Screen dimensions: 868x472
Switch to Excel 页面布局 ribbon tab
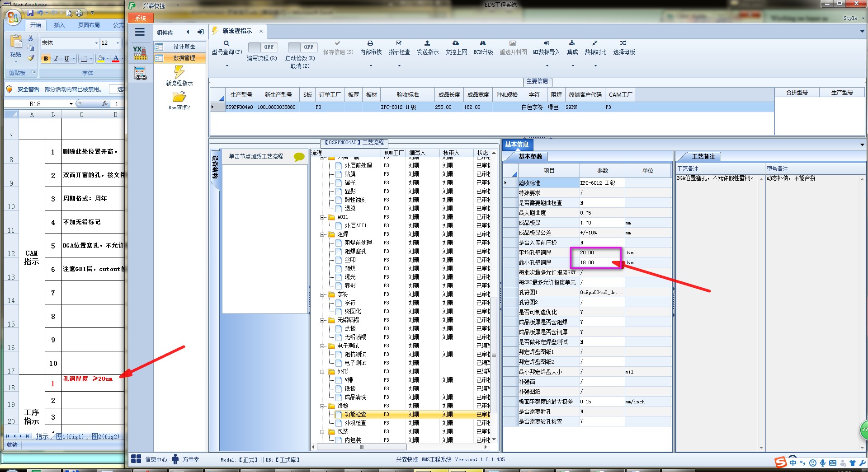click(x=89, y=25)
